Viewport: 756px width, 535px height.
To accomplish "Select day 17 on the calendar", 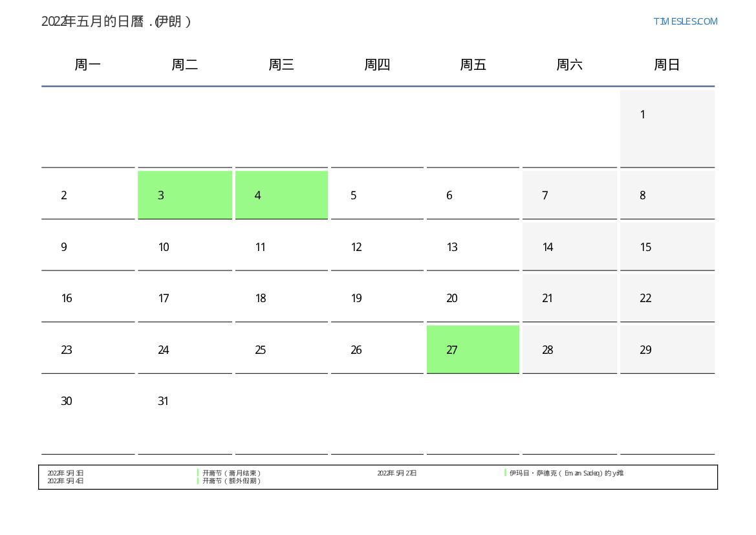I will (x=185, y=298).
